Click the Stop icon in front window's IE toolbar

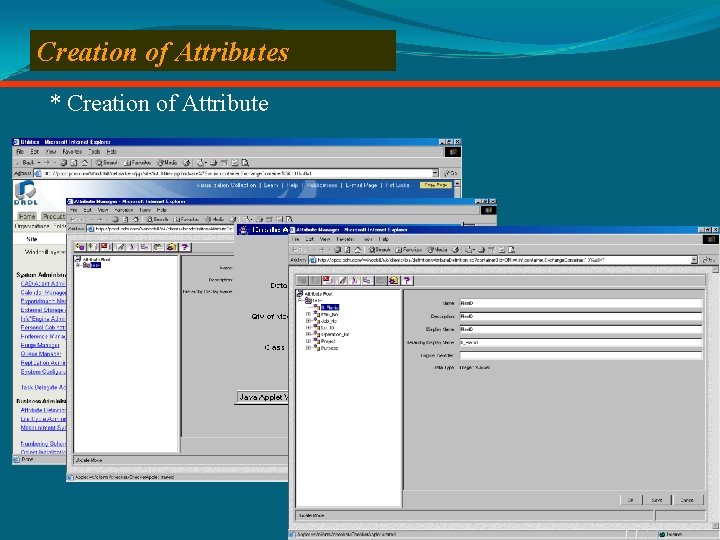pyautogui.click(x=338, y=249)
